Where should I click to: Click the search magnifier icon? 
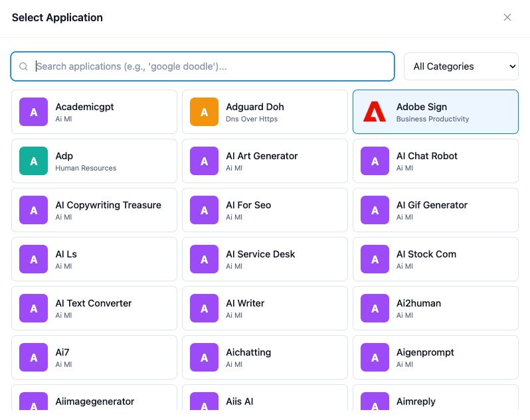click(x=23, y=66)
